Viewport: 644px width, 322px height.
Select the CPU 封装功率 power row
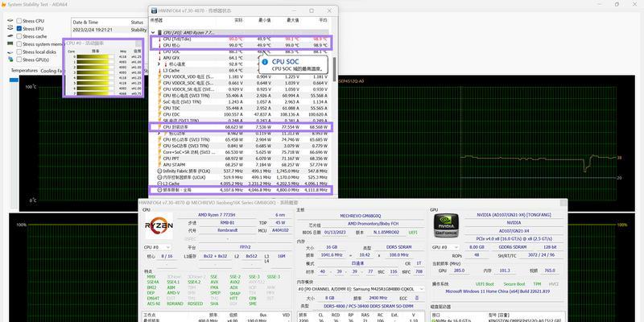(241, 127)
